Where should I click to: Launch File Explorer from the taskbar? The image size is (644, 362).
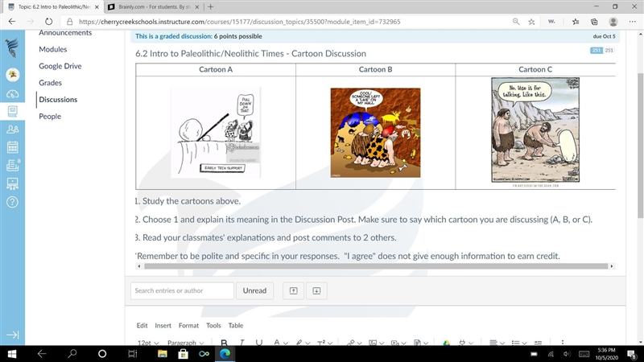[163, 353]
